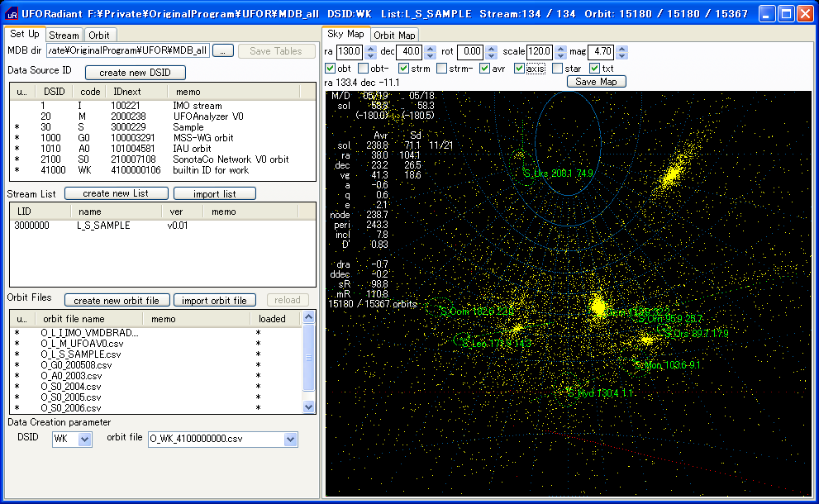The width and height of the screenshot is (819, 504).
Task: Expand the orbit file combo box
Action: tap(291, 440)
